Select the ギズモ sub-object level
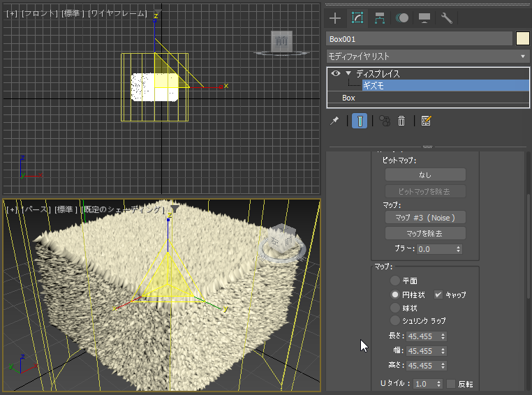 (445, 85)
